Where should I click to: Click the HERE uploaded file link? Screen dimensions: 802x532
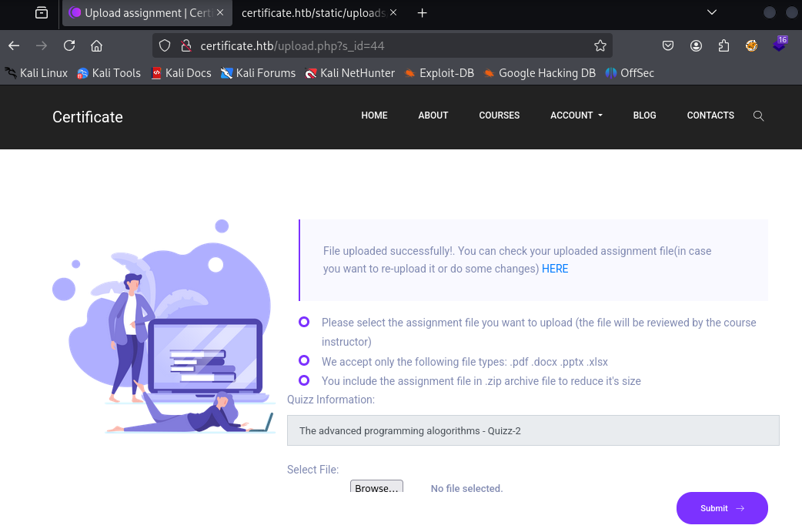pyautogui.click(x=555, y=269)
